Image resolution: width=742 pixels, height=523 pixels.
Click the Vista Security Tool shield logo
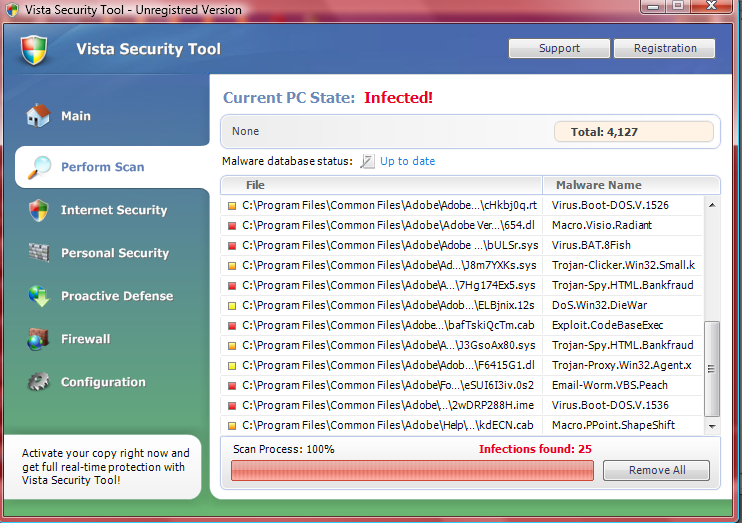(34, 50)
